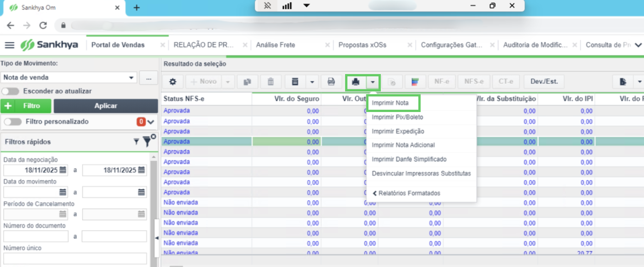
Task: Click the Aplicar button
Action: (x=106, y=106)
